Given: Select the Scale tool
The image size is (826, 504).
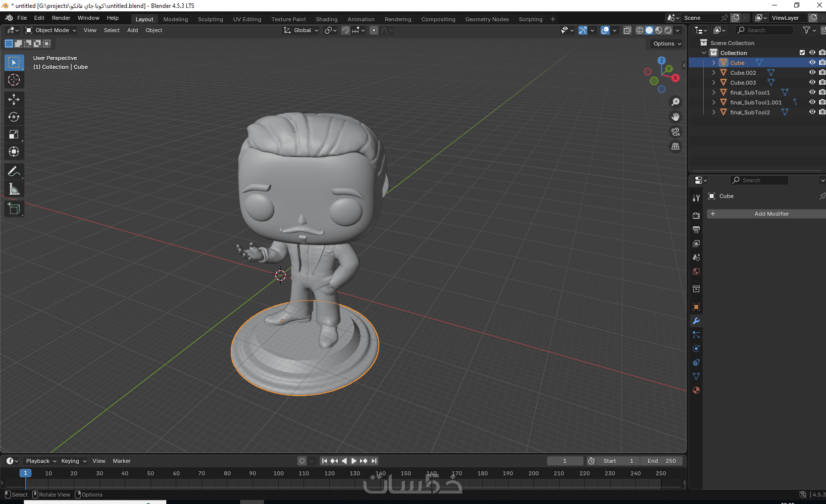Looking at the screenshot, I should coord(14,134).
